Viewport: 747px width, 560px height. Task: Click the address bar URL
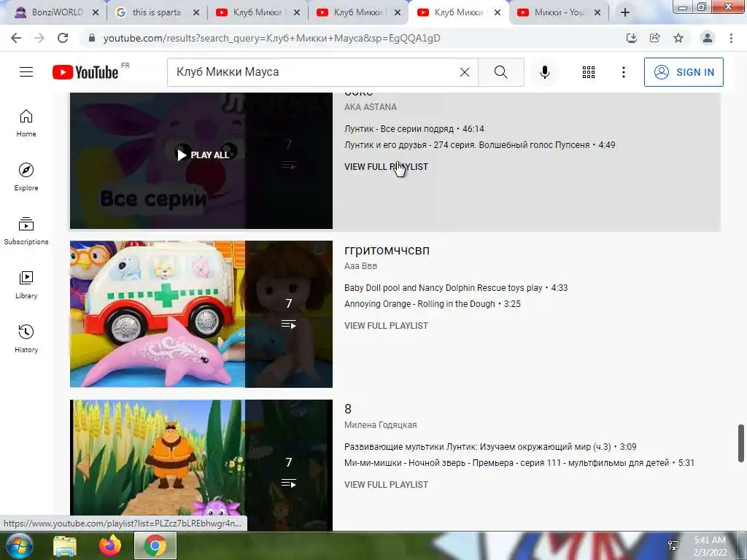click(271, 38)
